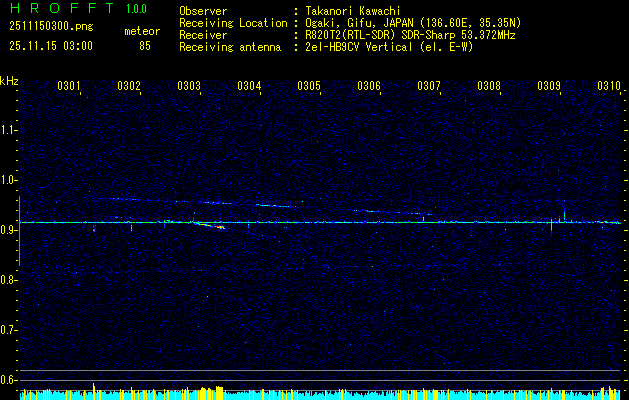The height and width of the screenshot is (400, 629).
Task: Click the kHz unit label
Action: 9,81
